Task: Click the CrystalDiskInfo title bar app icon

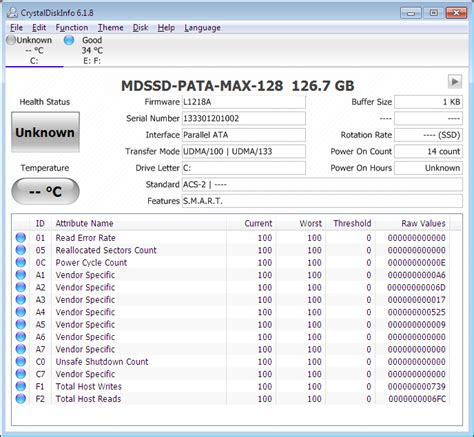Action: click(13, 13)
